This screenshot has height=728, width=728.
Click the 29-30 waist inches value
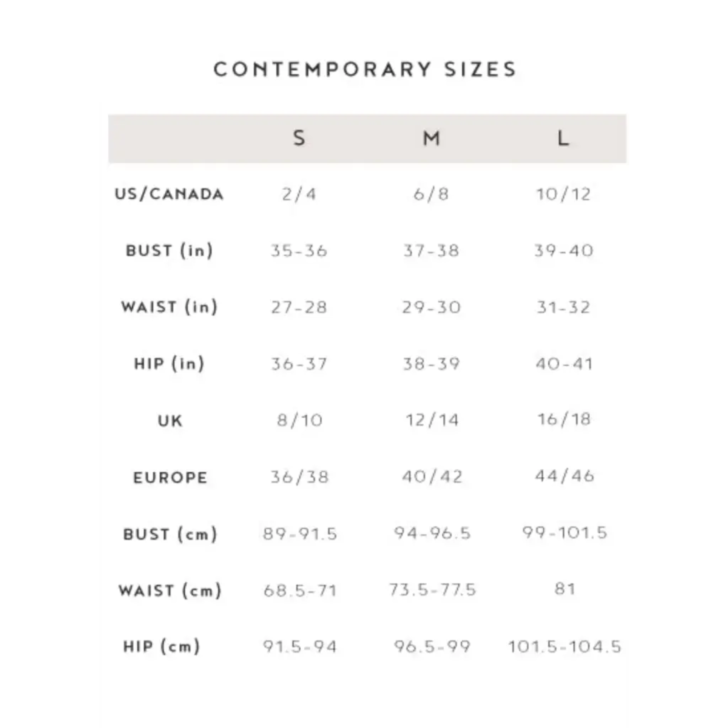[431, 307]
